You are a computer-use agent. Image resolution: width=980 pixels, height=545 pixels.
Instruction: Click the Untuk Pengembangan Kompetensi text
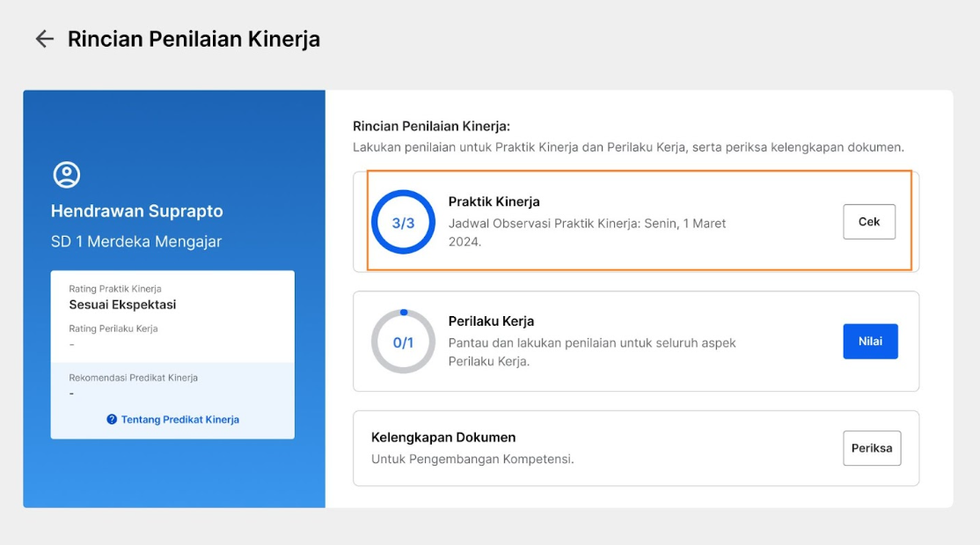point(472,459)
